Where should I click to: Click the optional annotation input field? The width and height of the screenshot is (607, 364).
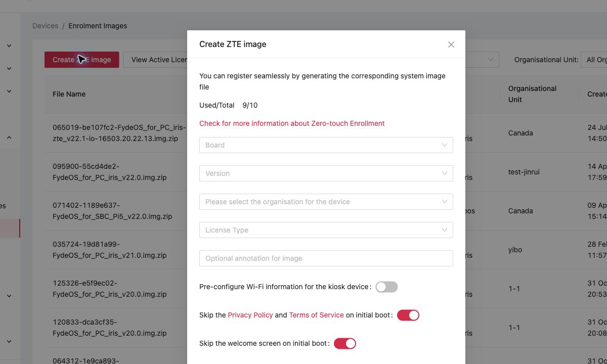coord(326,258)
